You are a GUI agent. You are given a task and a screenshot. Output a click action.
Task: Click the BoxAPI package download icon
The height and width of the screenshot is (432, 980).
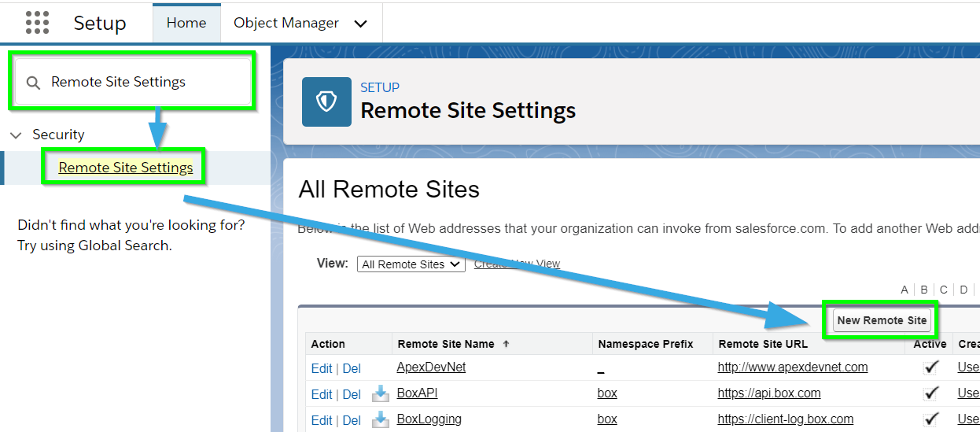(x=381, y=393)
